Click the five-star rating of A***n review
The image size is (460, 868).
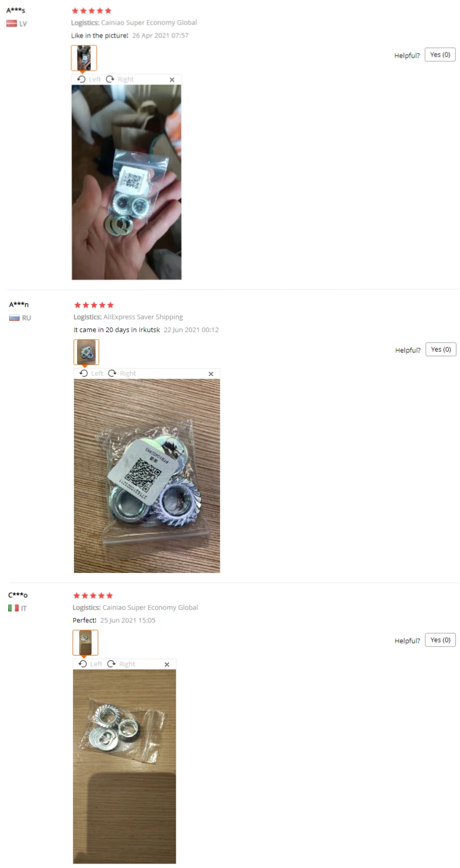pyautogui.click(x=94, y=305)
